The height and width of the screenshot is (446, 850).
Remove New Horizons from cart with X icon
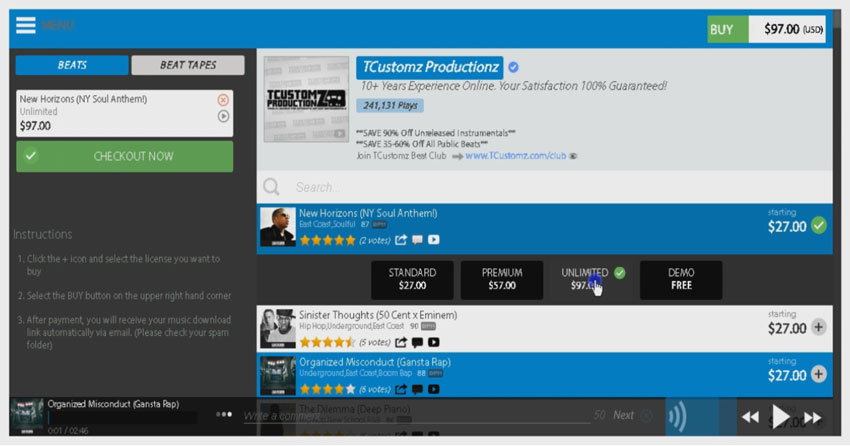pos(223,100)
